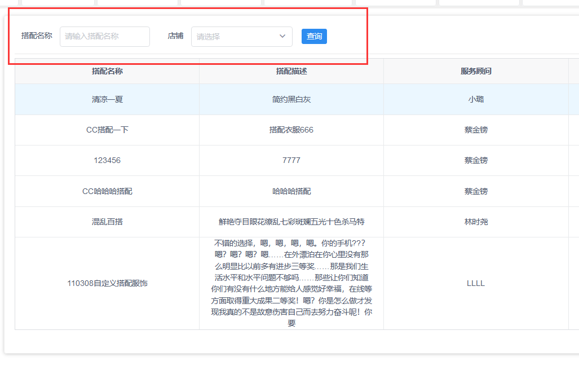Click the description starting with 鲜艳夺目
The height and width of the screenshot is (392, 579).
pyautogui.click(x=291, y=222)
